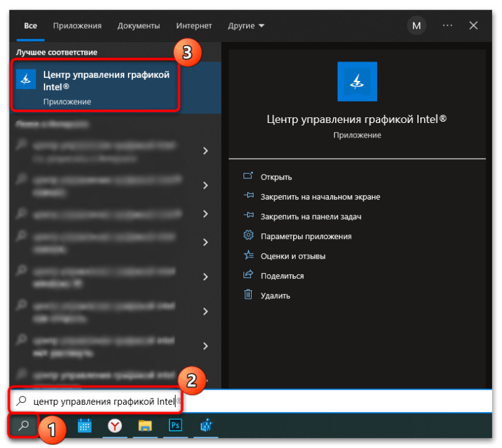Switch to the "Интернет" tab

coord(194,26)
